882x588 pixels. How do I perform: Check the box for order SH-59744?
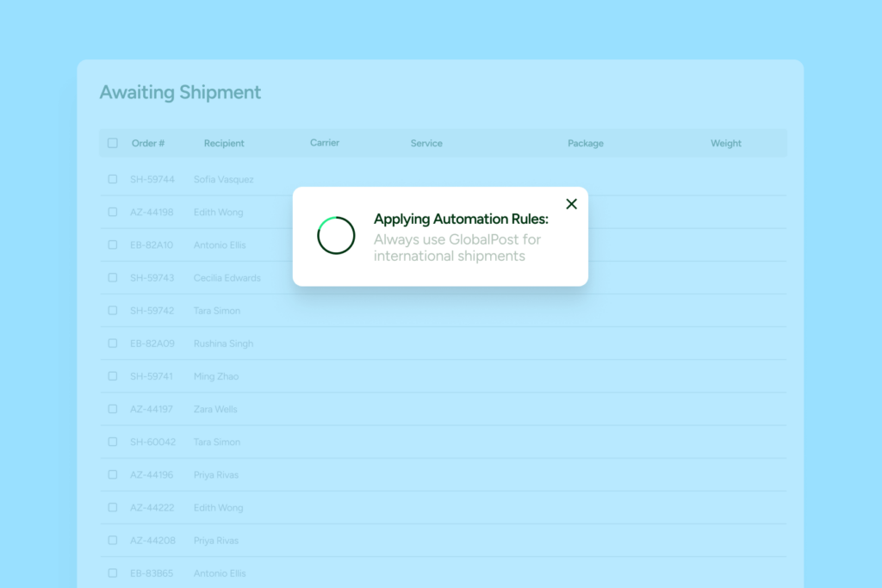(113, 179)
